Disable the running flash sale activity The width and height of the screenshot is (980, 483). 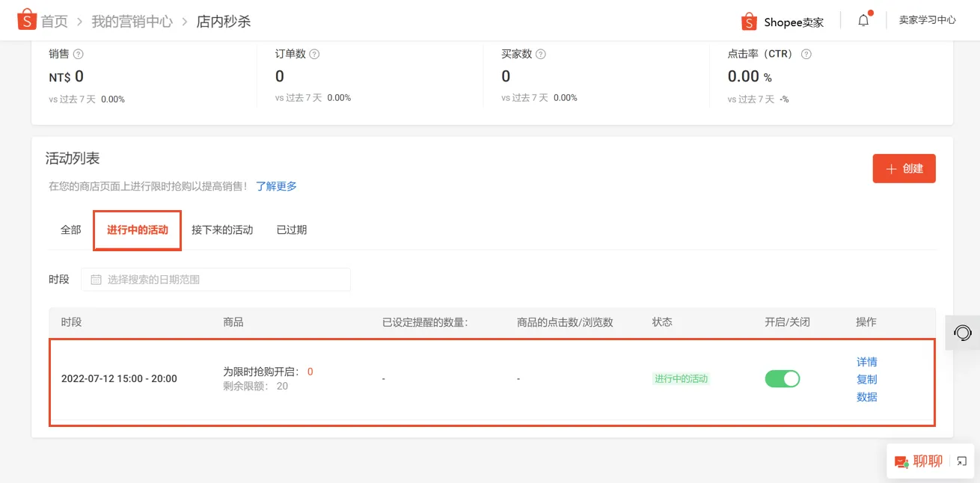(x=782, y=379)
